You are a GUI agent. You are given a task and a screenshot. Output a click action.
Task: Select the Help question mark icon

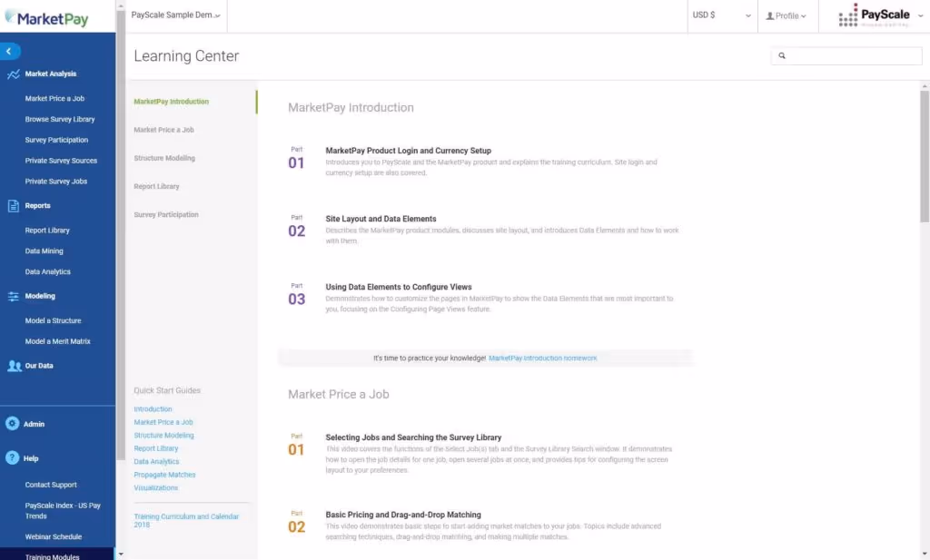[x=11, y=457]
